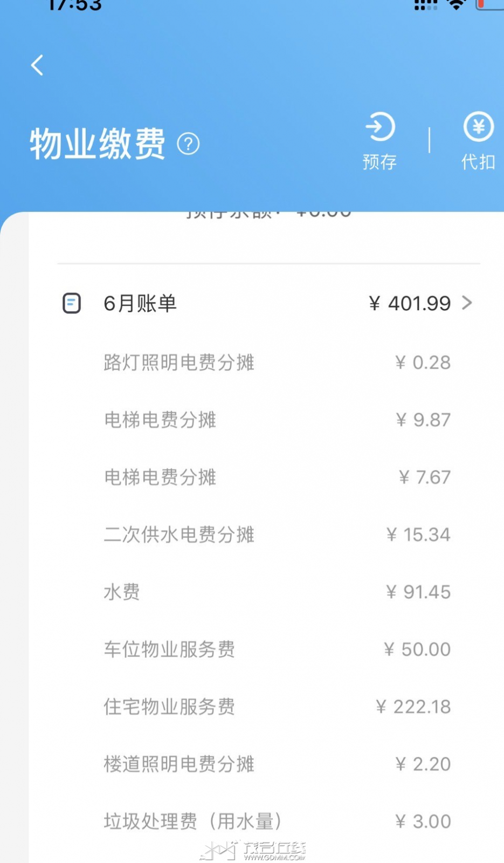Screen dimensions: 504x863
Task: Tap the cellular signal status icon
Action: coord(425,5)
